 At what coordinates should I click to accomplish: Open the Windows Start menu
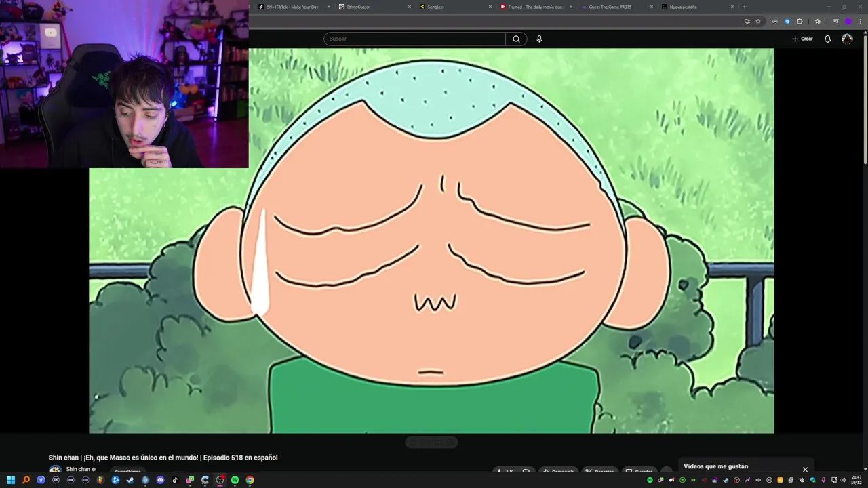(11, 480)
